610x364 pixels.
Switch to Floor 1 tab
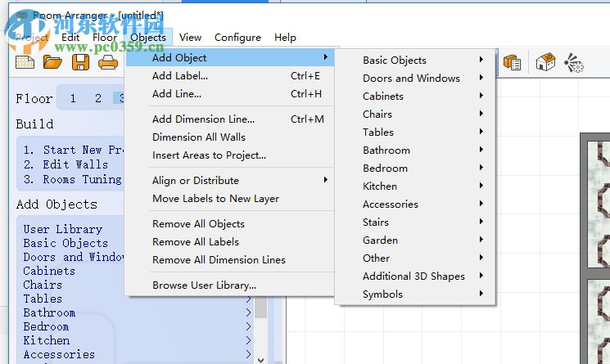(x=73, y=98)
